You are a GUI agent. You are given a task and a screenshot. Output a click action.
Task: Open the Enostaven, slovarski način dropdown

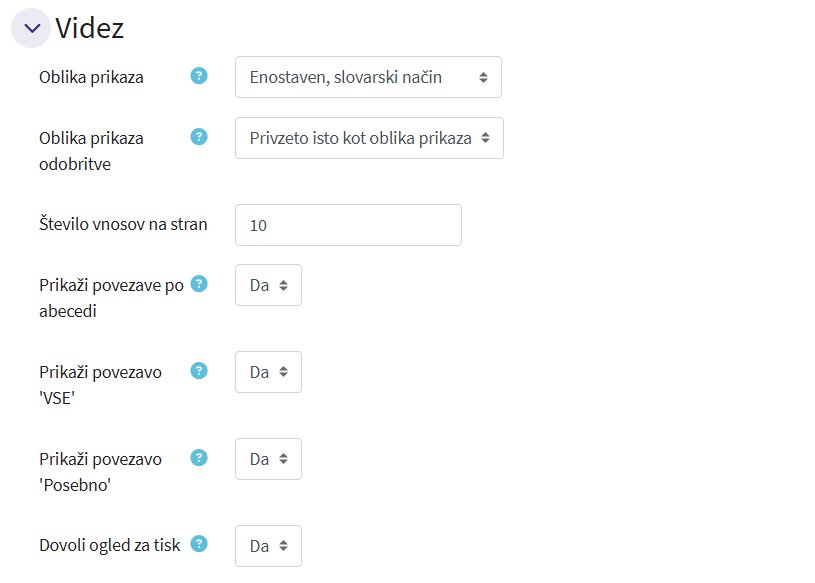click(x=368, y=77)
